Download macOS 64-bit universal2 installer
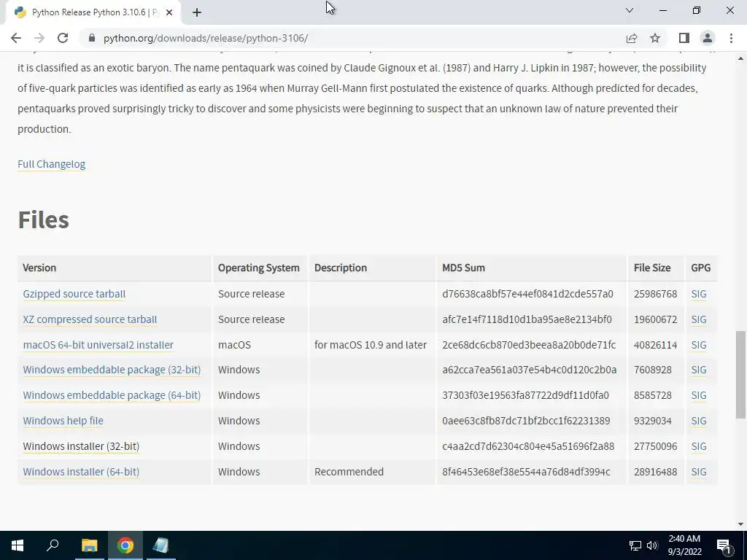The image size is (747, 560). (x=98, y=345)
